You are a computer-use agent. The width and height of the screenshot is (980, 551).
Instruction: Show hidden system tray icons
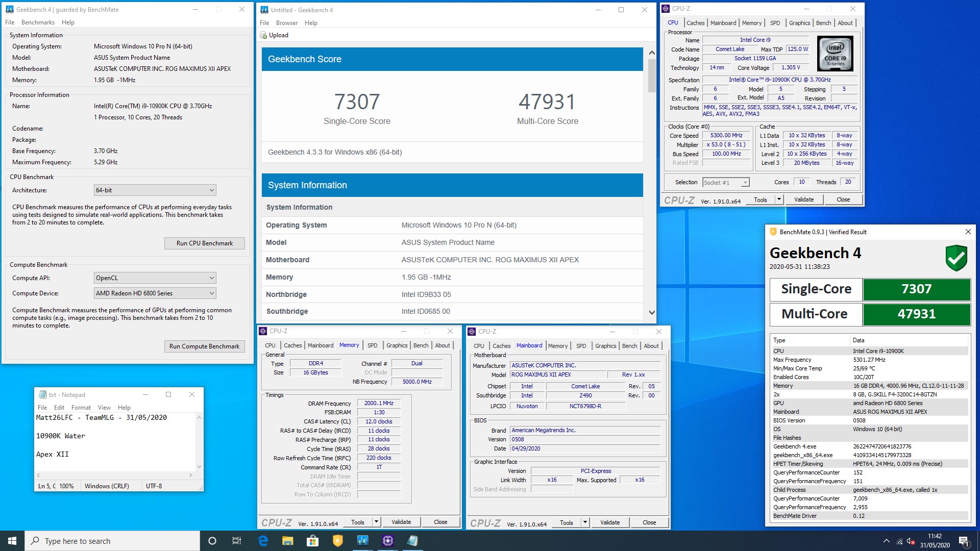(x=886, y=541)
